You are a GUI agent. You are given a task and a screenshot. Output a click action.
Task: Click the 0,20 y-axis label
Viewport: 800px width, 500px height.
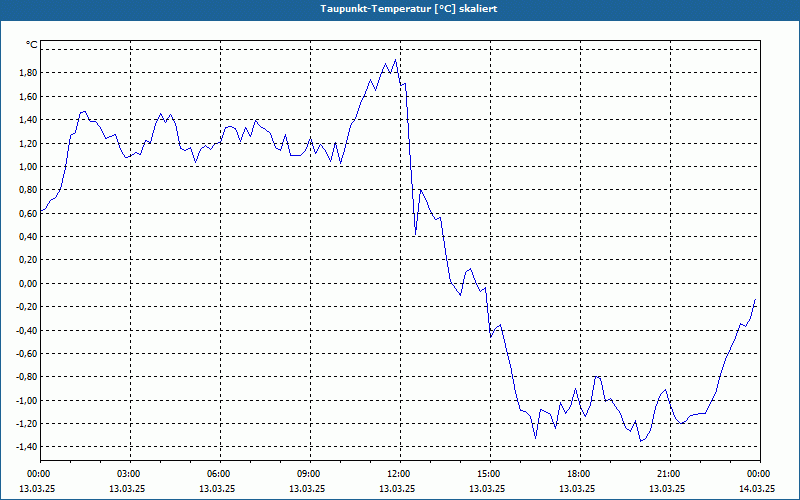(x=28, y=260)
